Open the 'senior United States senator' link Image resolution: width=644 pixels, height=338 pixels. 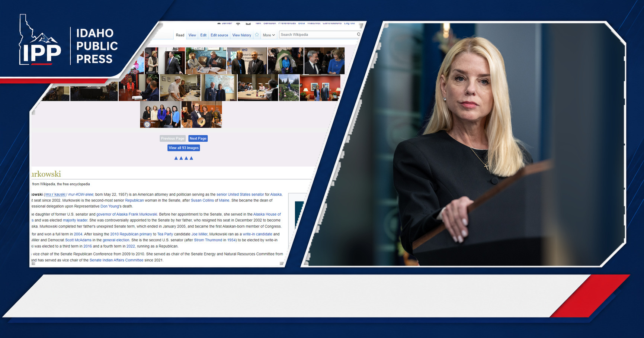[x=240, y=194]
